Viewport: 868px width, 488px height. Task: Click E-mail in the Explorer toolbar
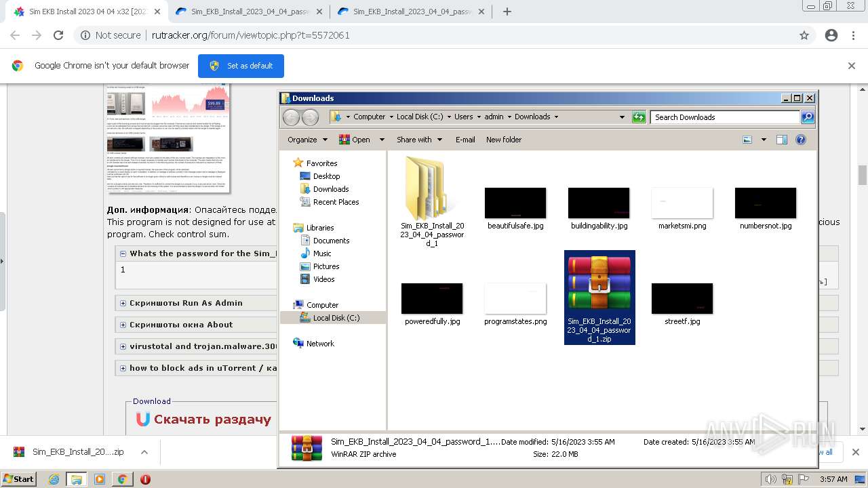(465, 140)
